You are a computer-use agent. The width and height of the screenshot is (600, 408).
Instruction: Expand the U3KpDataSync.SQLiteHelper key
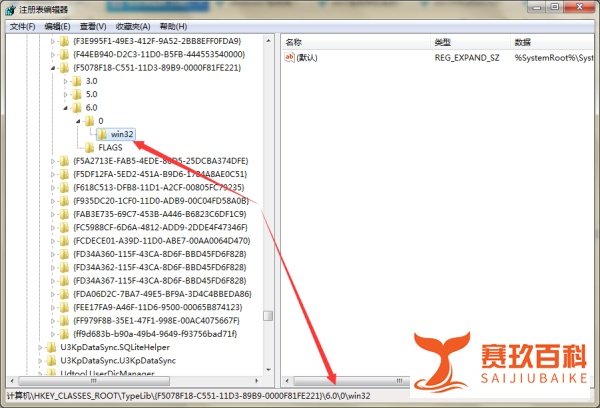point(40,348)
